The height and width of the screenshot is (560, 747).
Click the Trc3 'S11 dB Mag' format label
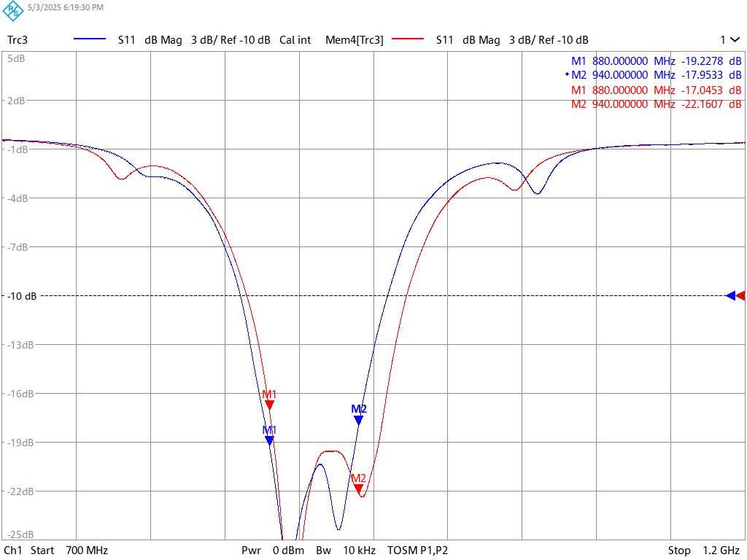(x=150, y=40)
